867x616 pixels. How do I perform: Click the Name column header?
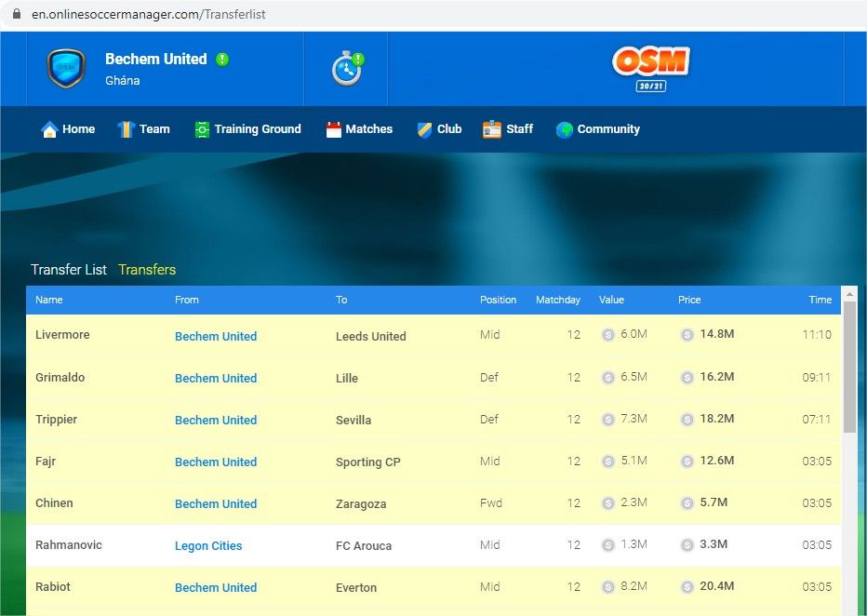click(x=49, y=300)
